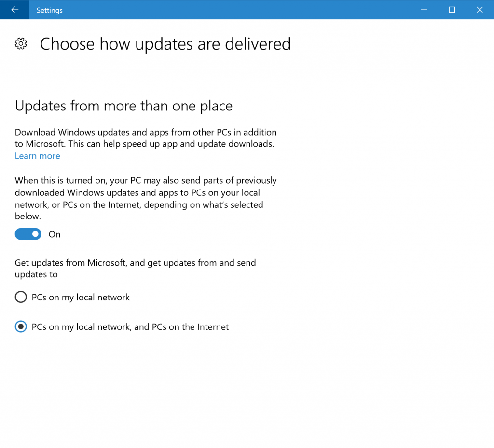Click the Updates from more than one place heading

coord(124,106)
